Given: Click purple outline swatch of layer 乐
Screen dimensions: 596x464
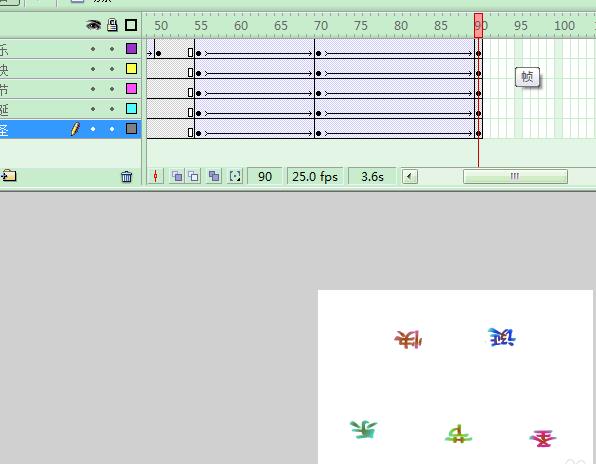Looking at the screenshot, I should 132,49.
